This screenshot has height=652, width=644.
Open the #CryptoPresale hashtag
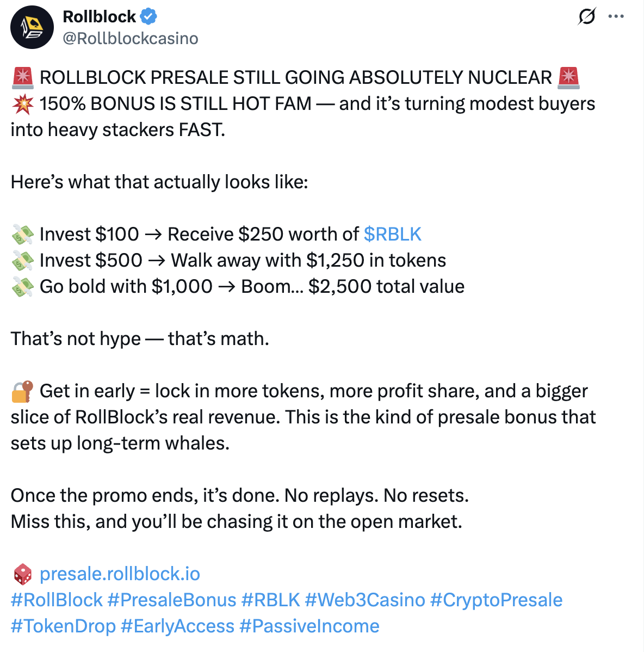coord(496,600)
